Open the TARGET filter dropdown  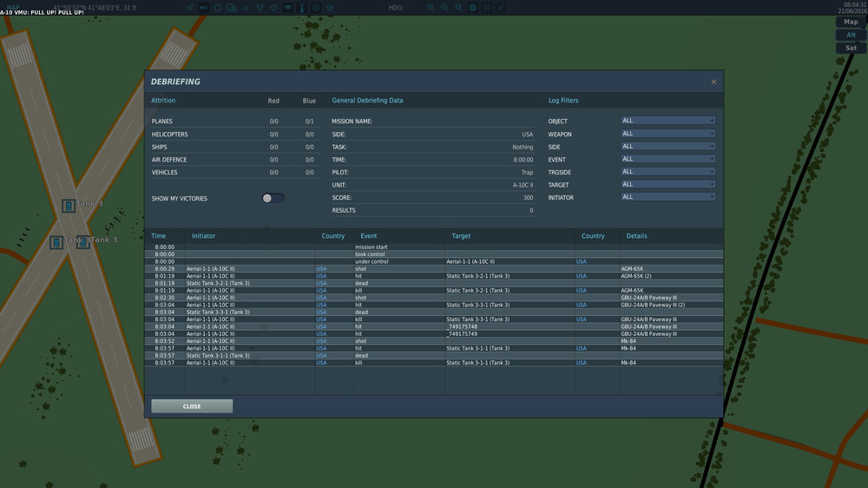pos(667,184)
